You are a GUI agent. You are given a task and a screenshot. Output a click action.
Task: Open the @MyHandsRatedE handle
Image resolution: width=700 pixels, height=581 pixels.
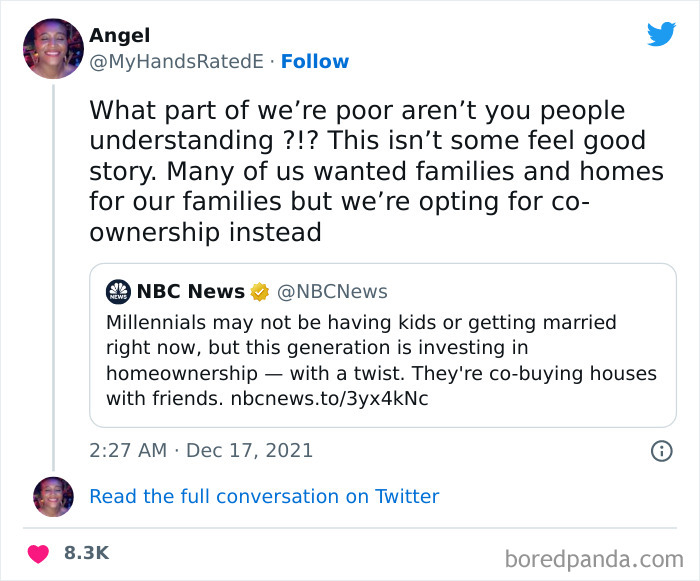click(177, 62)
